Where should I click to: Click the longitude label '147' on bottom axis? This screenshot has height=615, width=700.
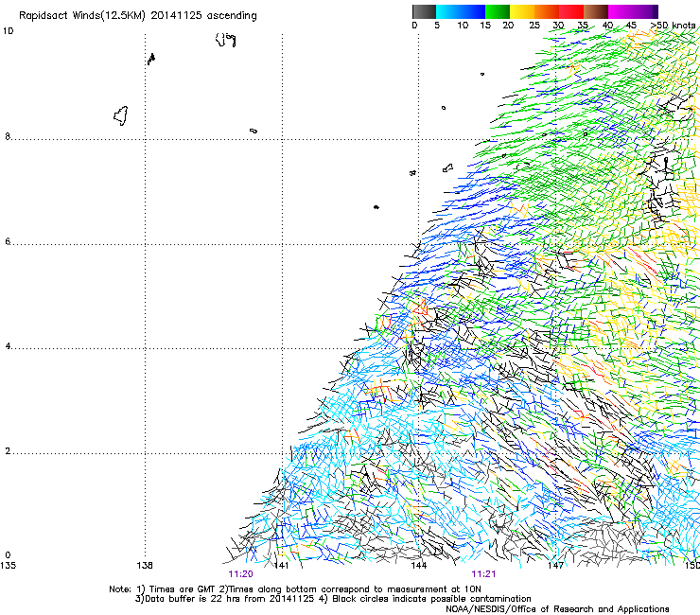(555, 566)
